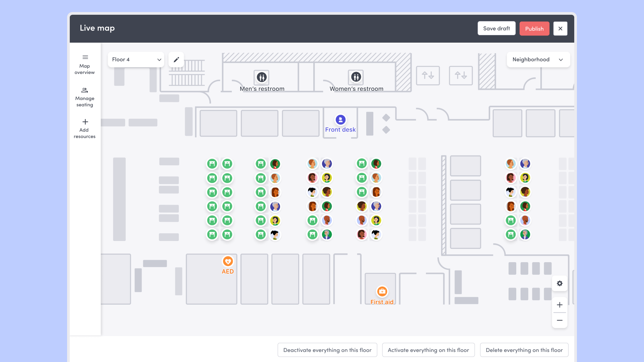Go to Manage seating
The height and width of the screenshot is (362, 644).
pyautogui.click(x=85, y=97)
